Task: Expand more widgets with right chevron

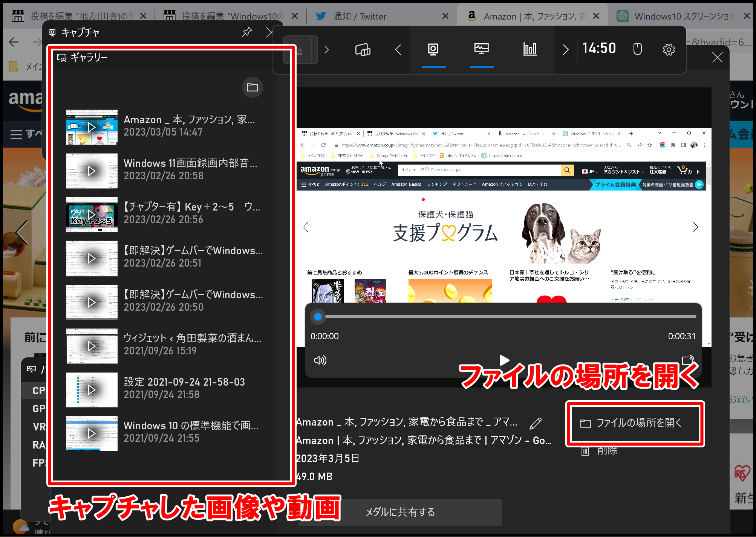Action: point(565,49)
